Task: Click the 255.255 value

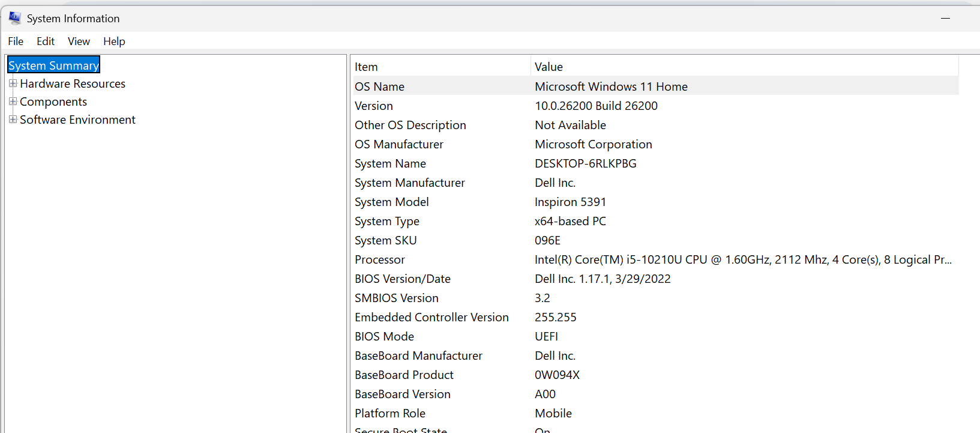Action: tap(556, 317)
